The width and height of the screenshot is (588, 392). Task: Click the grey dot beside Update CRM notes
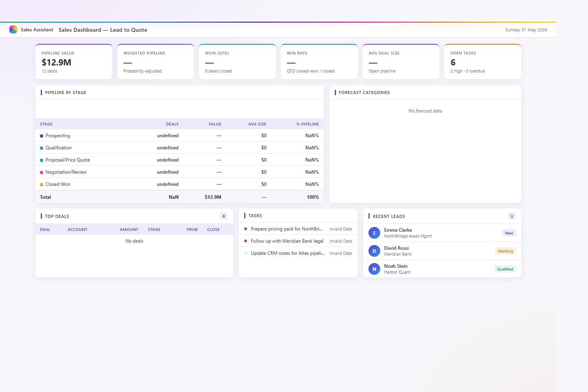coord(246,253)
